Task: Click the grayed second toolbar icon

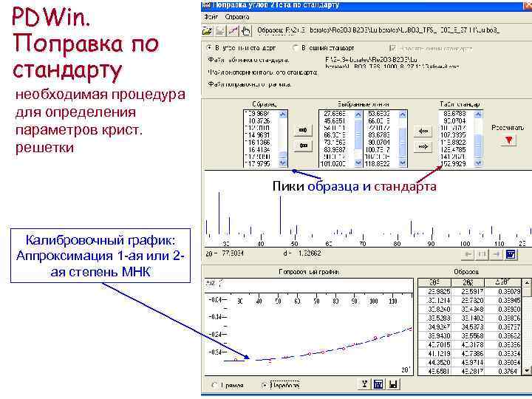Action: (x=220, y=31)
